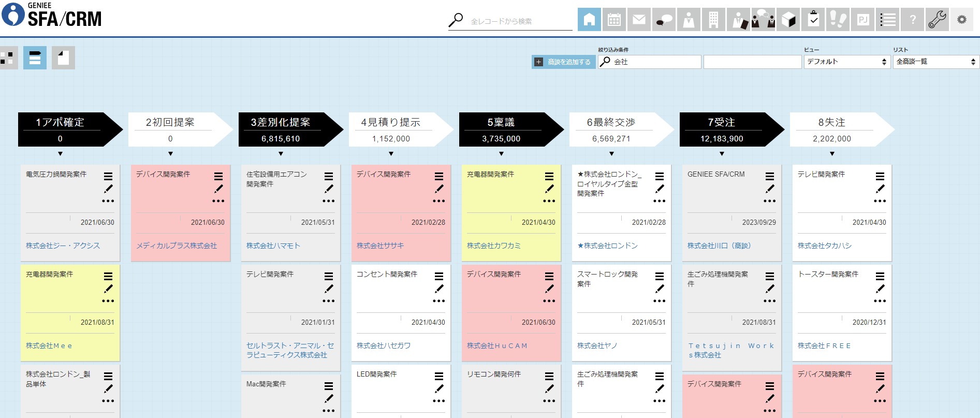Open three-dots options on コンセント開発案件 card
The image size is (980, 418).
coord(439,301)
